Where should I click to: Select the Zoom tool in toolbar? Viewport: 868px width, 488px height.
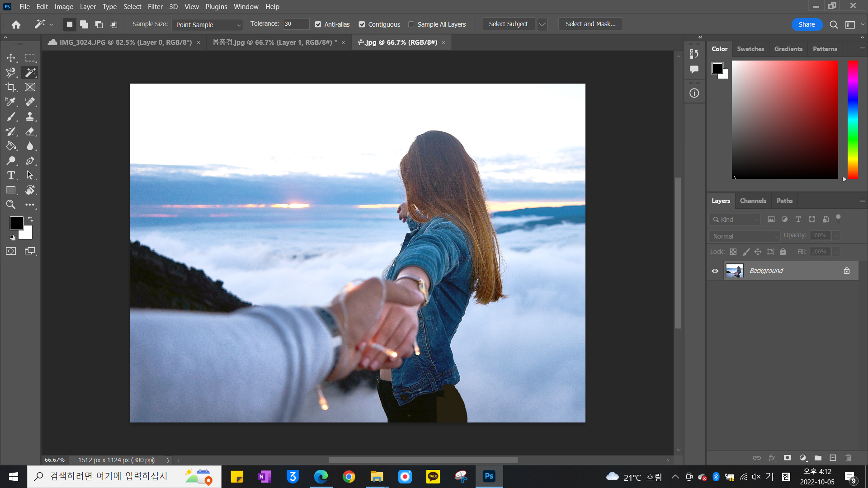(11, 205)
